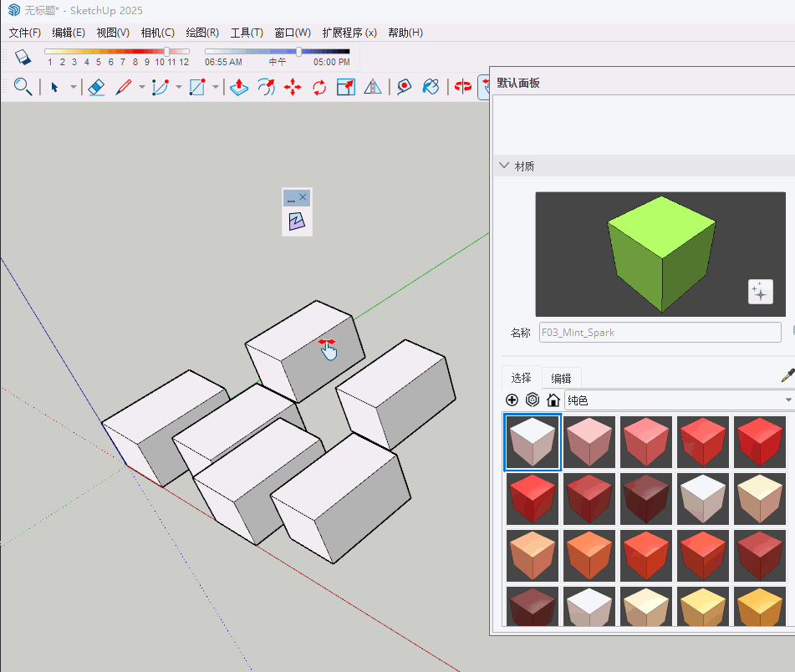
Task: Select light pink swatch in first row
Action: coord(589,442)
